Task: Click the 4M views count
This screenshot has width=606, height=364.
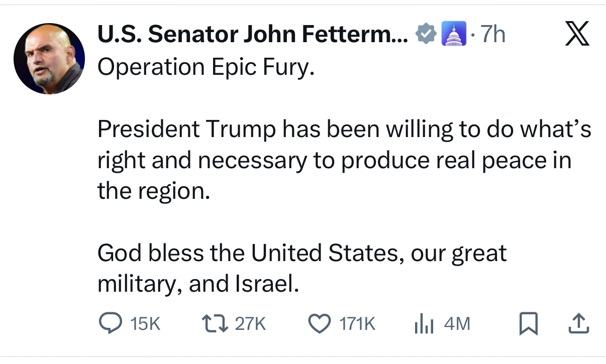Action: (457, 324)
